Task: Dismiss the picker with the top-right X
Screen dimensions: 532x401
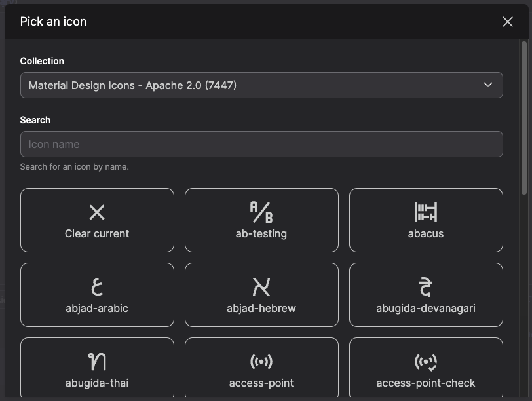Action: coord(507,22)
